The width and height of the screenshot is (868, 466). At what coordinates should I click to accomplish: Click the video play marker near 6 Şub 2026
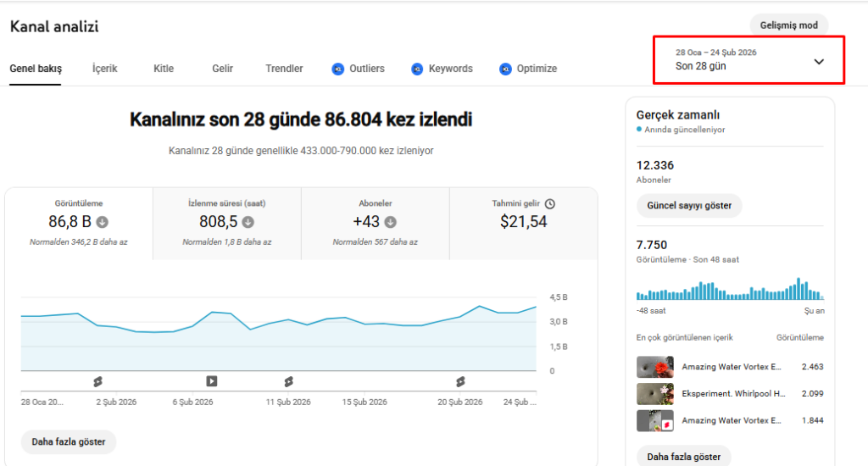[x=212, y=381]
